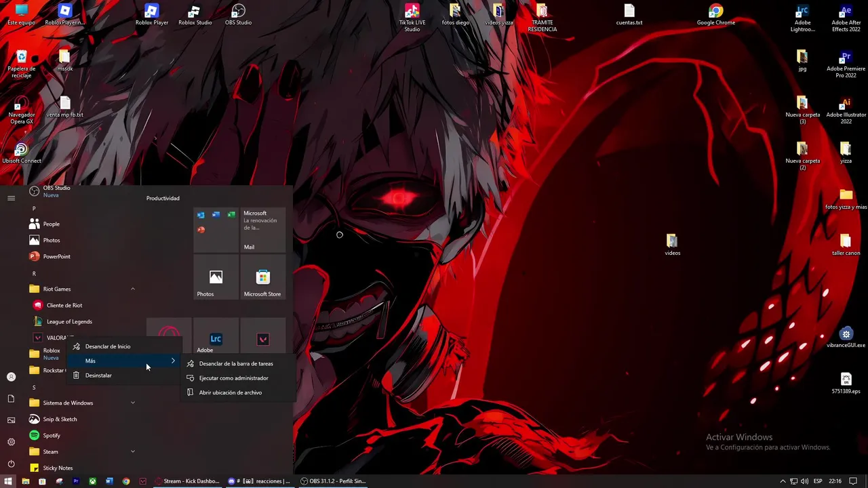Screen dimensions: 868x488
Task: Switch to OBS 31.1.2 taskbar window
Action: [334, 481]
